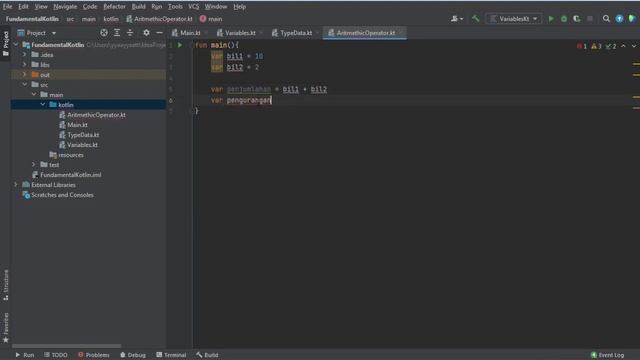This screenshot has width=640, height=360.
Task: Open the Tools menu
Action: (175, 7)
